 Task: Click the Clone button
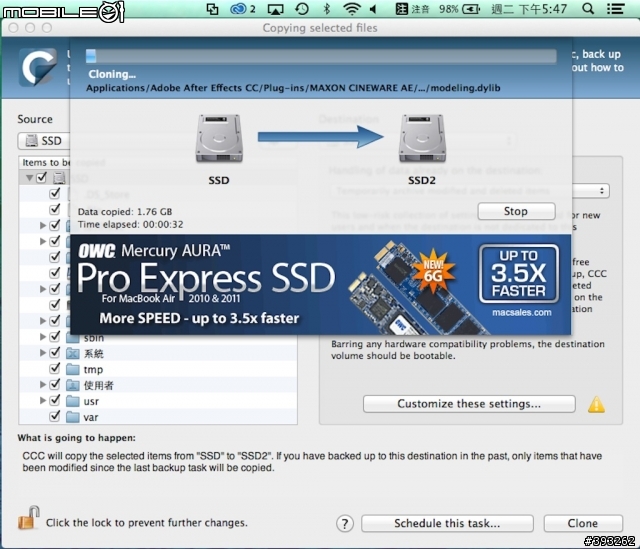(x=583, y=523)
